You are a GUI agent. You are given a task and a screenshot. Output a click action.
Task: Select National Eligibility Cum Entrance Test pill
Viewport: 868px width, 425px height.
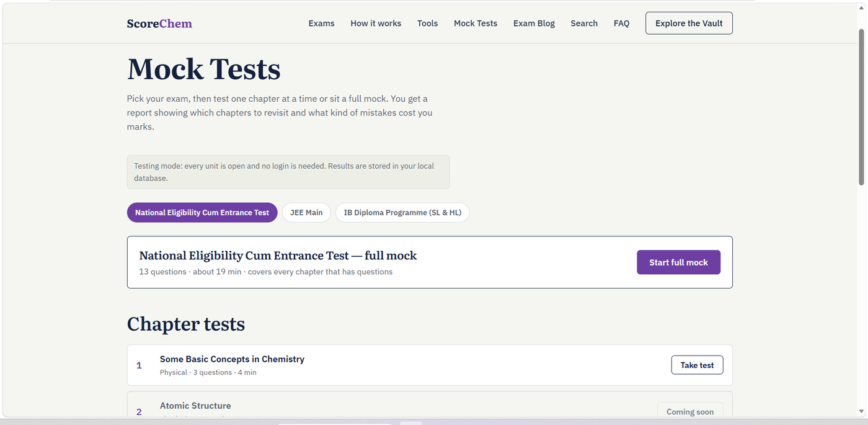click(x=202, y=212)
